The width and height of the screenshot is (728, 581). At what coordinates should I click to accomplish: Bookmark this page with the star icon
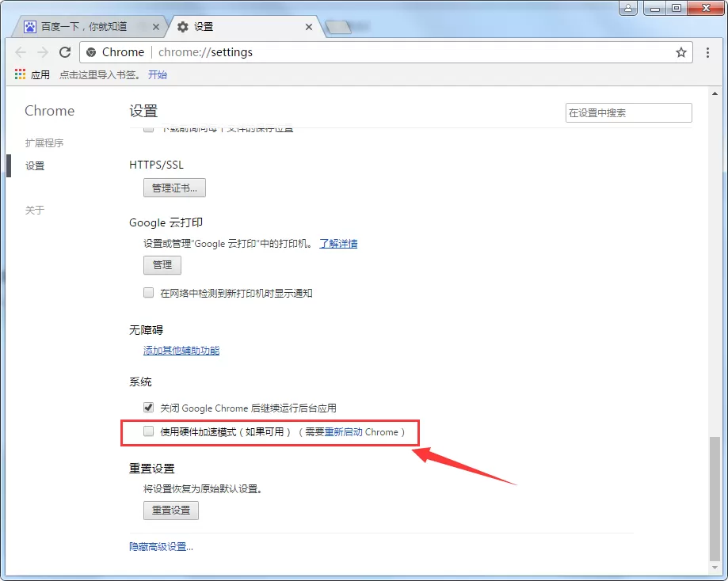pyautogui.click(x=680, y=52)
